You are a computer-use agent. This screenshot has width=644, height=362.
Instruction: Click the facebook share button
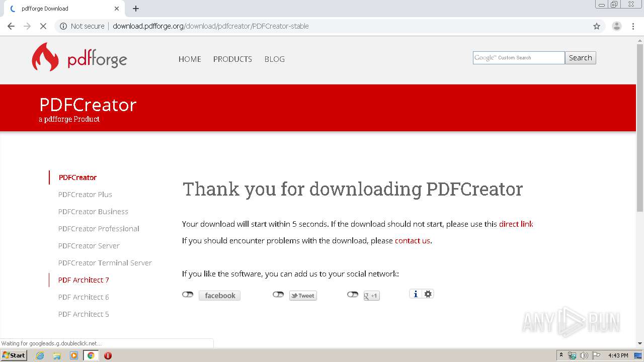219,296
